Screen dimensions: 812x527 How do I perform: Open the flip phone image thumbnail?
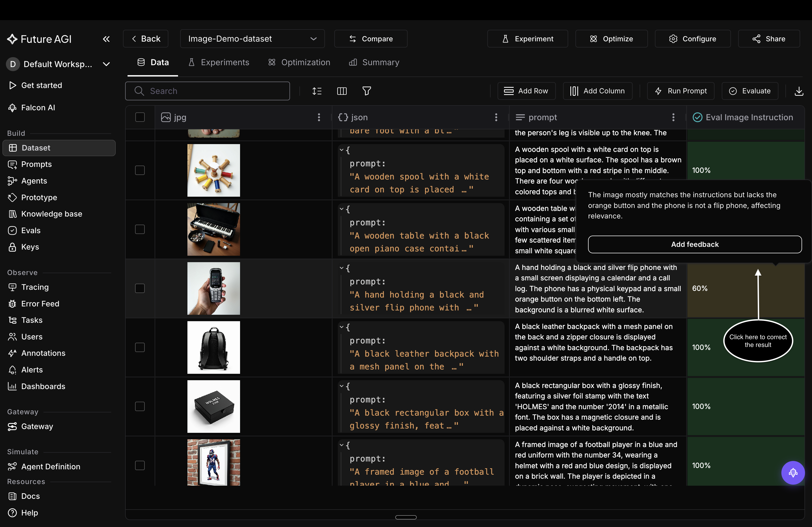click(213, 288)
